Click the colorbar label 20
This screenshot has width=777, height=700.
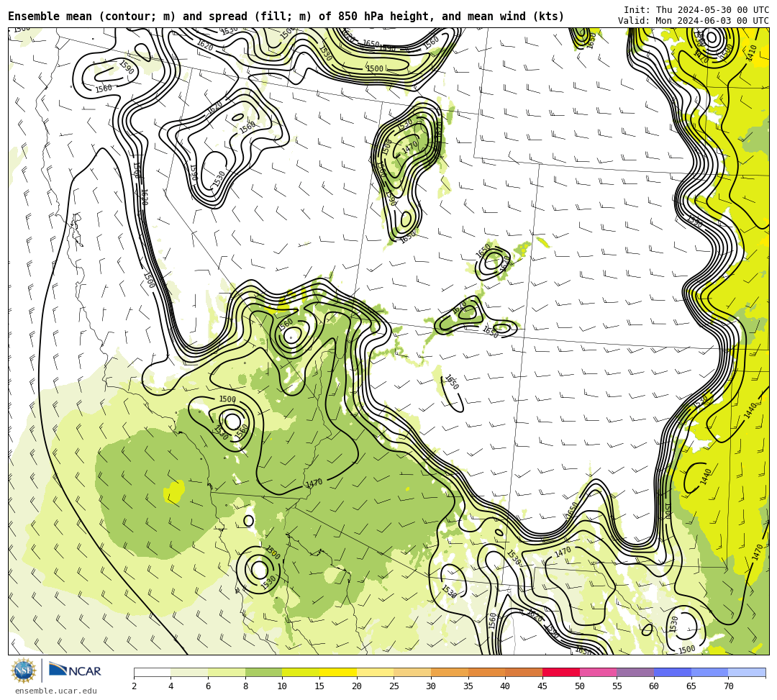pyautogui.click(x=357, y=686)
